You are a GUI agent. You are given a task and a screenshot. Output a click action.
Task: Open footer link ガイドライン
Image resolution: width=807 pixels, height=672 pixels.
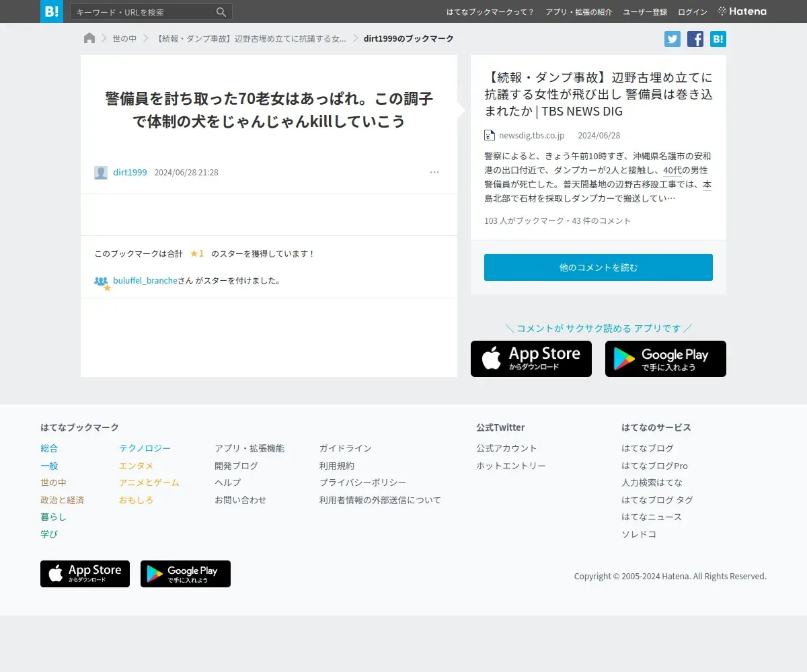click(345, 448)
